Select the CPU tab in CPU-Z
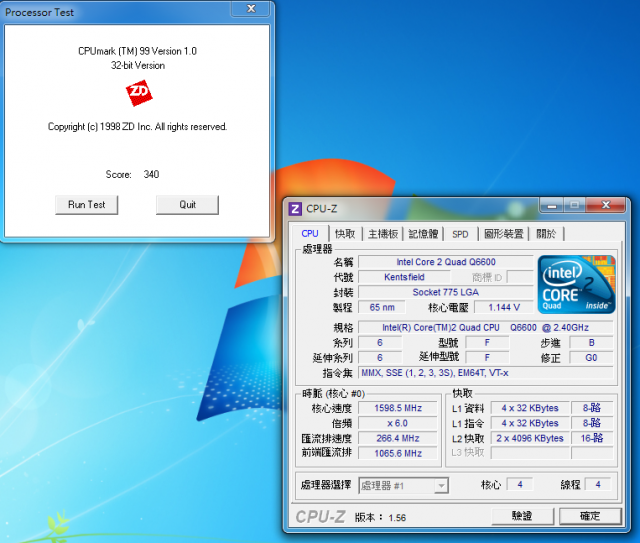The height and width of the screenshot is (543, 640). 310,234
